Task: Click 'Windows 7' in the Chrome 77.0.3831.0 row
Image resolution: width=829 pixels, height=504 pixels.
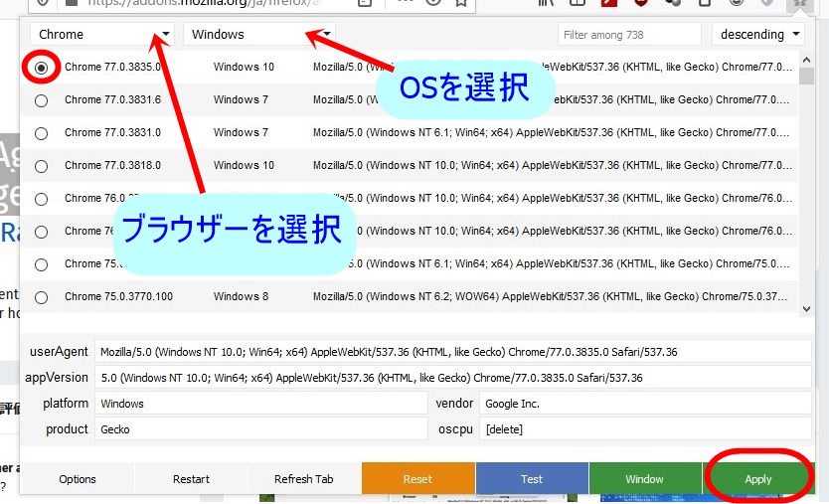Action: [241, 133]
